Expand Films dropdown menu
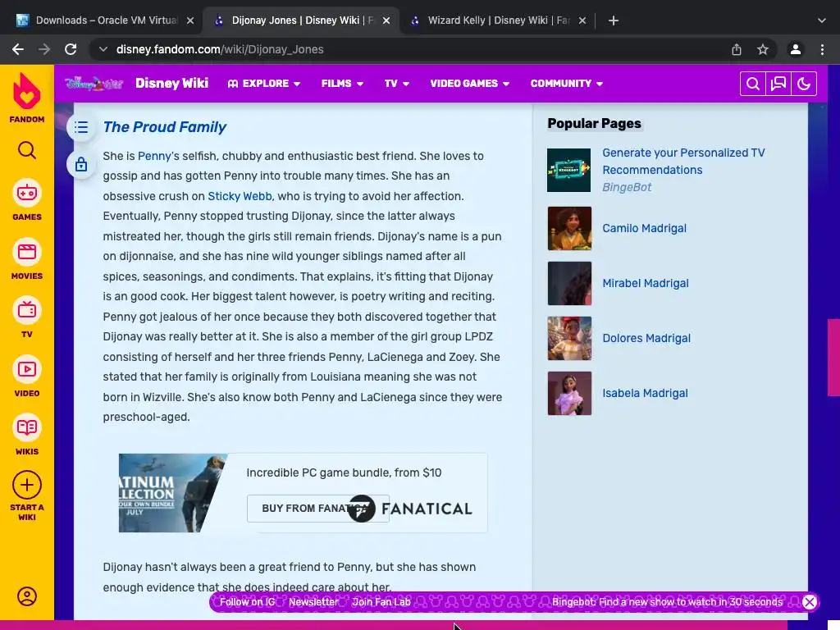 coord(342,84)
